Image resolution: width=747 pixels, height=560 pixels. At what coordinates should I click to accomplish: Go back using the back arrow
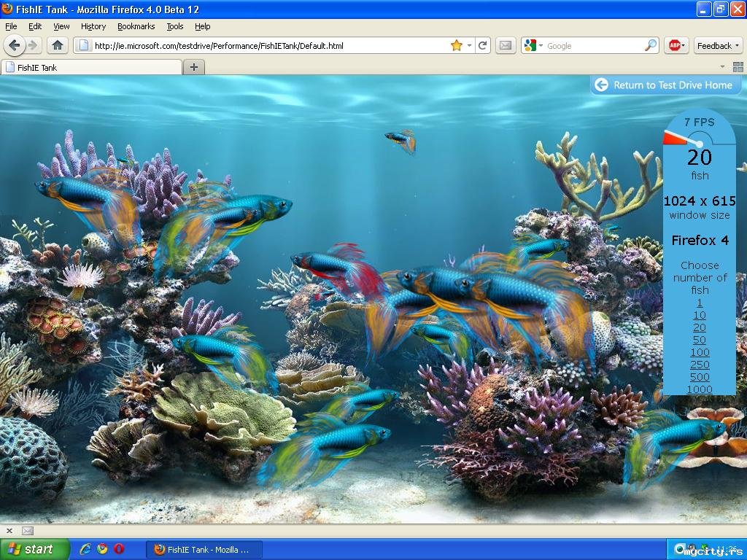point(14,45)
